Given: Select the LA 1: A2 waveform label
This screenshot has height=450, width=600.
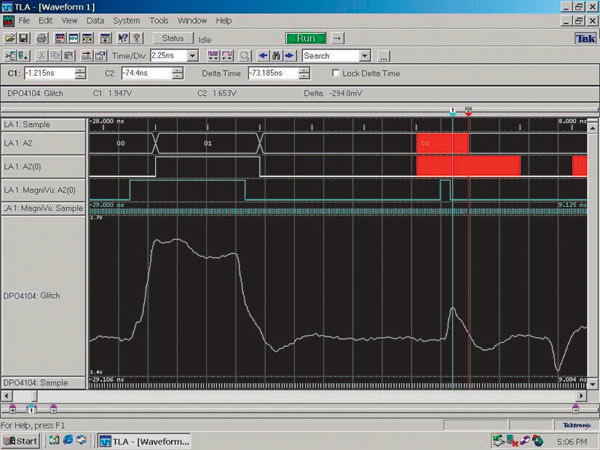Looking at the screenshot, I should [x=43, y=143].
